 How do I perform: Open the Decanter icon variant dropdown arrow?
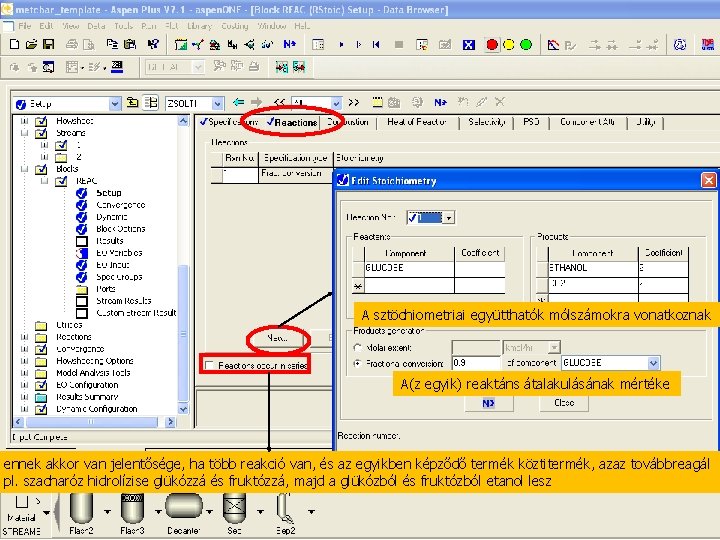click(209, 512)
